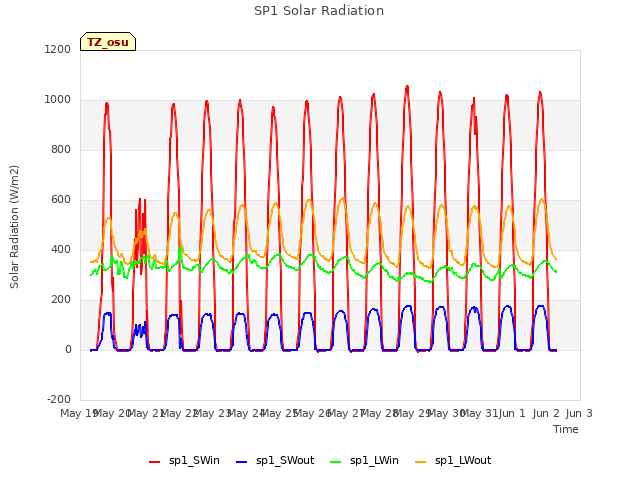Click the orange sp1_LWout legend swatch
640x480 pixels.
[x=420, y=462]
